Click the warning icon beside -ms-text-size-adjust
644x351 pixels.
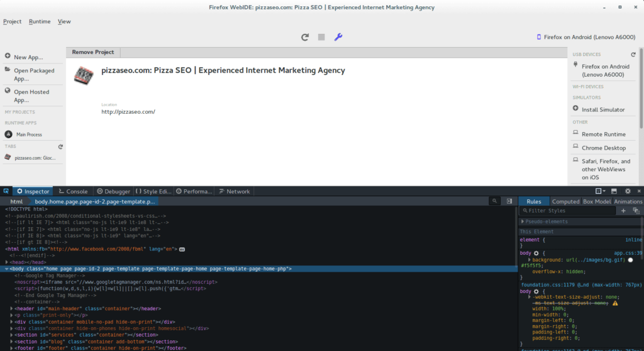click(x=615, y=303)
